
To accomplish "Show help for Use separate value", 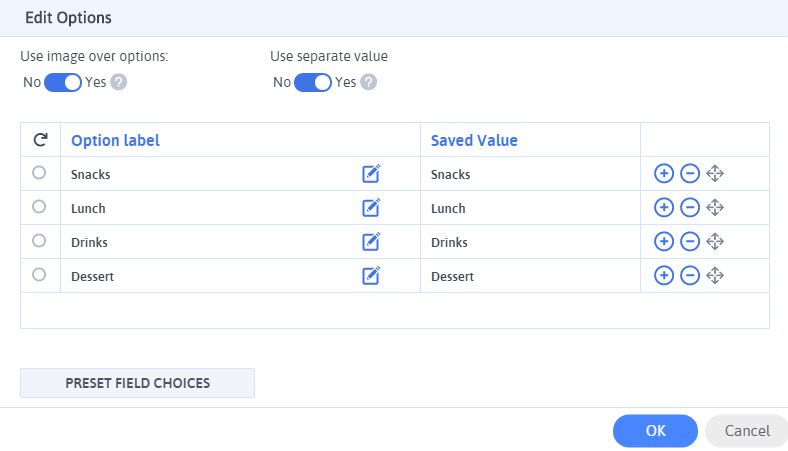I will point(368,82).
